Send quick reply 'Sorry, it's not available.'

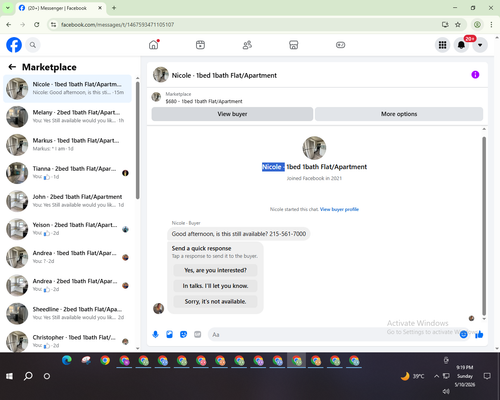pos(215,302)
